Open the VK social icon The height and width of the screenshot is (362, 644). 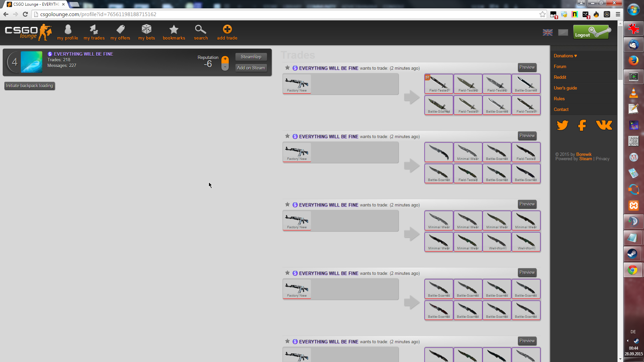tap(604, 125)
